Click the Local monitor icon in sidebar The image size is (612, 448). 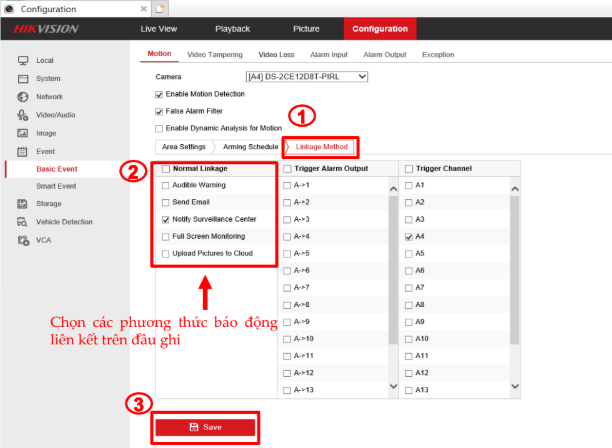(22, 61)
